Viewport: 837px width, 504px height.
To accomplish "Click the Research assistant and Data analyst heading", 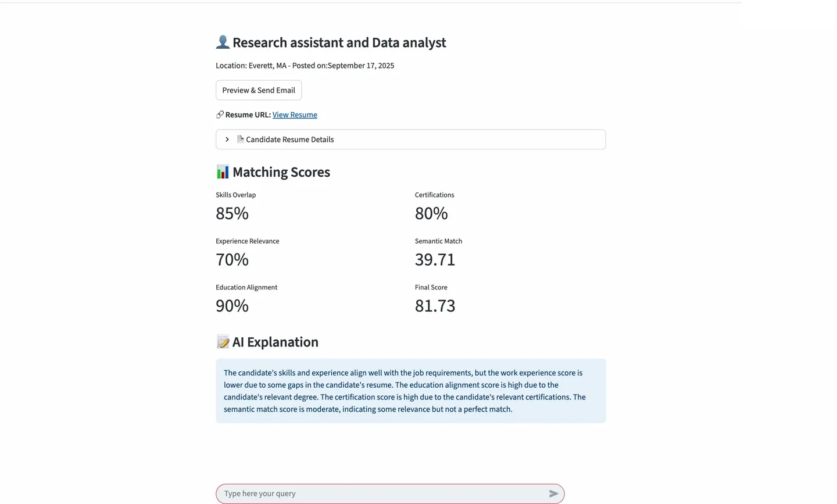I will coord(339,42).
